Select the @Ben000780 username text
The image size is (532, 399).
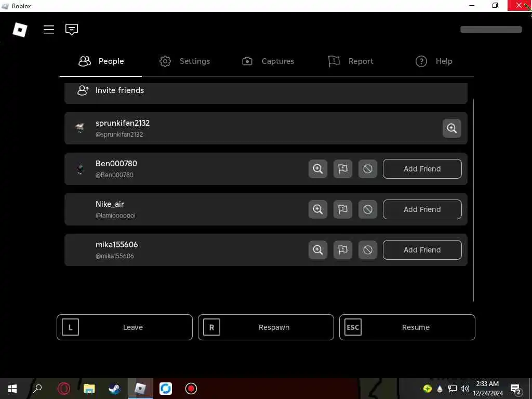(114, 175)
